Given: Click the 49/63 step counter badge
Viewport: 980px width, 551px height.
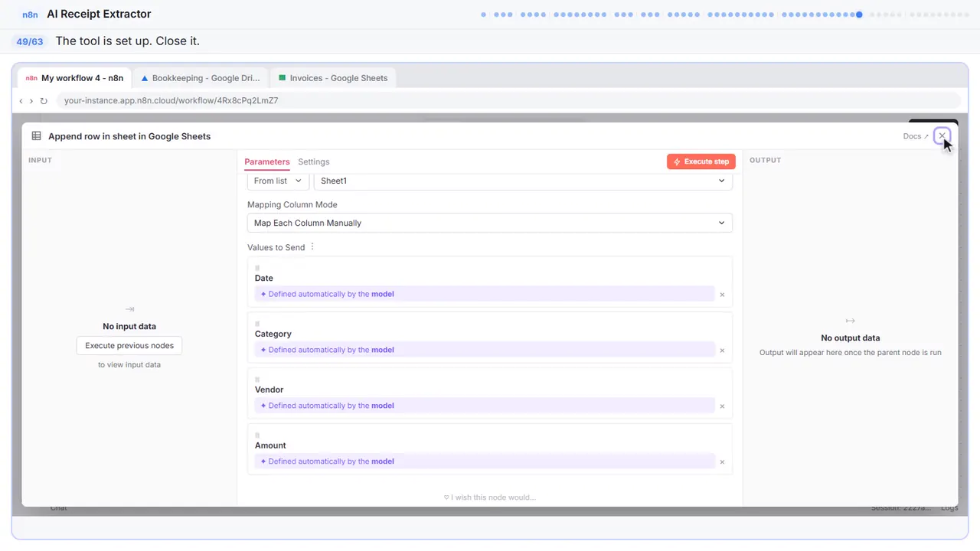Looking at the screenshot, I should point(30,41).
